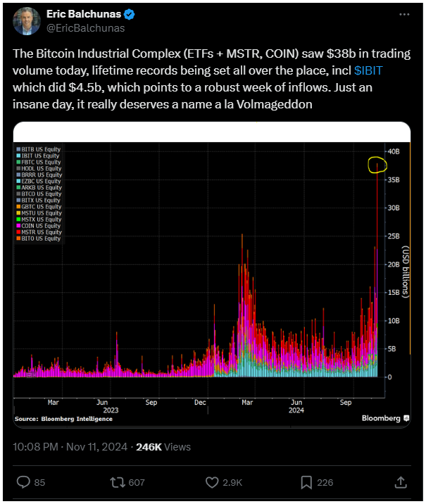Viewport: 426px width, 504px height.
Task: Open the Bloomberg trading volume chart image
Action: coord(212,275)
